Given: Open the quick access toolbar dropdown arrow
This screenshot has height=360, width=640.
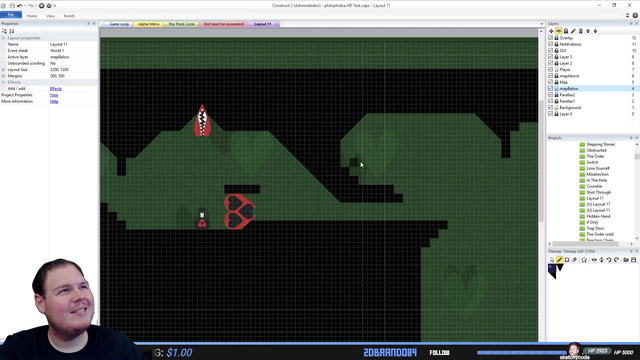Looking at the screenshot, I should pos(55,6).
